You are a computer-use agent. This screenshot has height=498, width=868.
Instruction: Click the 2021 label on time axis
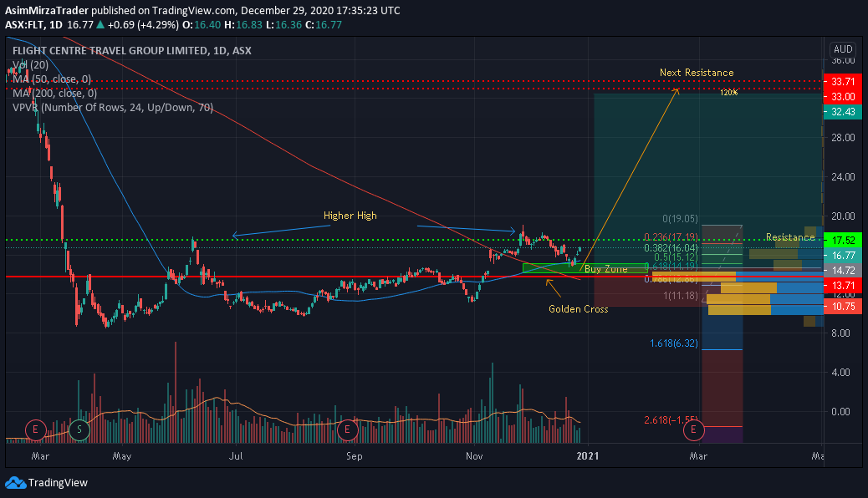tap(588, 456)
